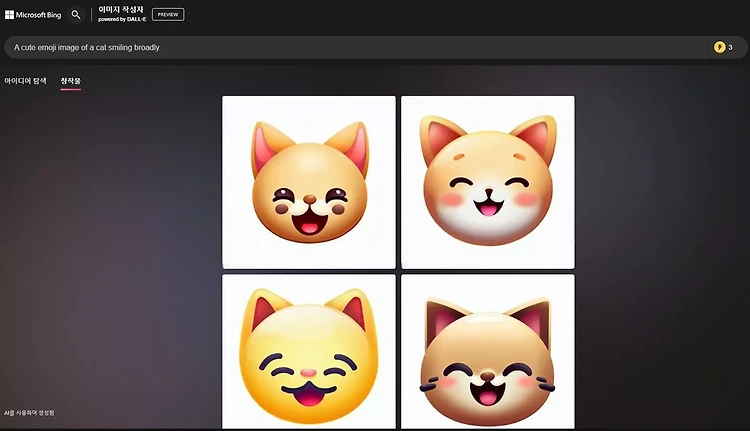Click the boost count number 3
750x431 pixels.
click(730, 47)
